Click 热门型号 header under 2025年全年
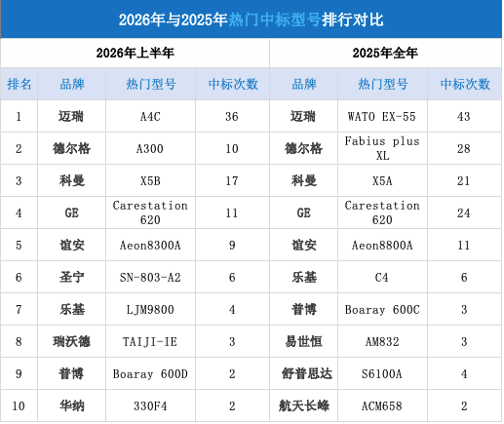Image resolution: width=504 pixels, height=424 pixels. [x=382, y=84]
